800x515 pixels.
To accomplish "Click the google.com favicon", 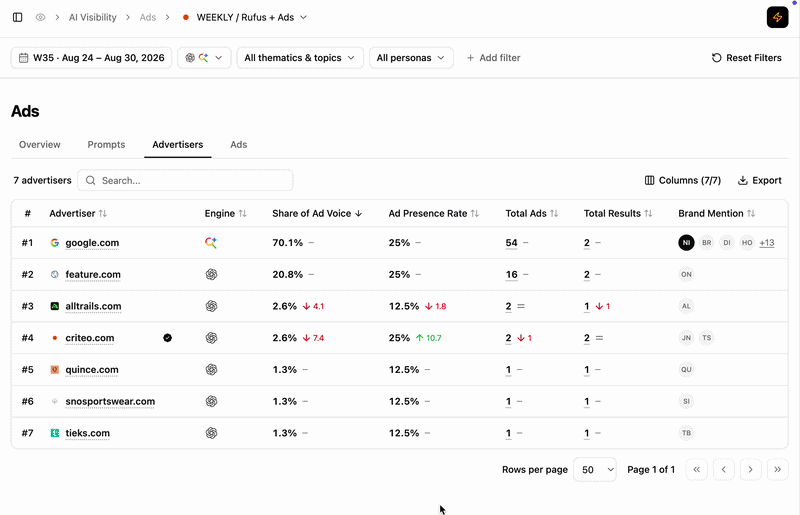I will (x=55, y=243).
